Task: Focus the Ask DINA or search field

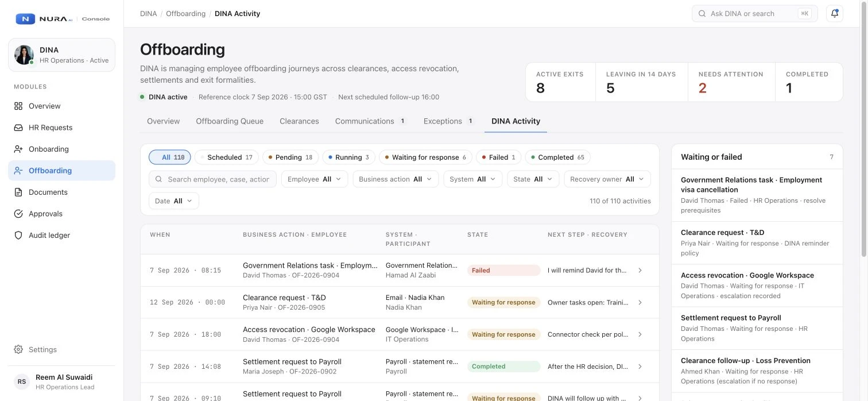Action: click(x=755, y=14)
